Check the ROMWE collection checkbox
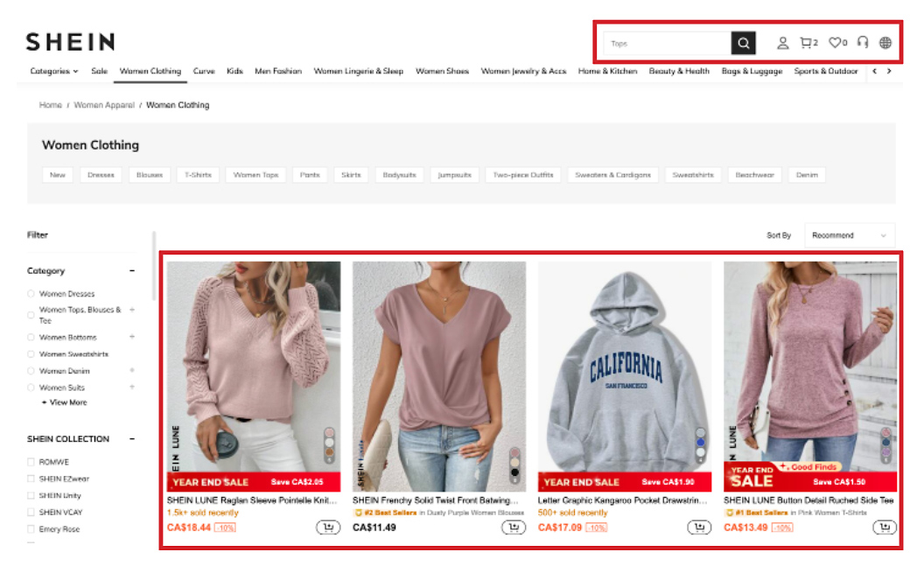 31,462
